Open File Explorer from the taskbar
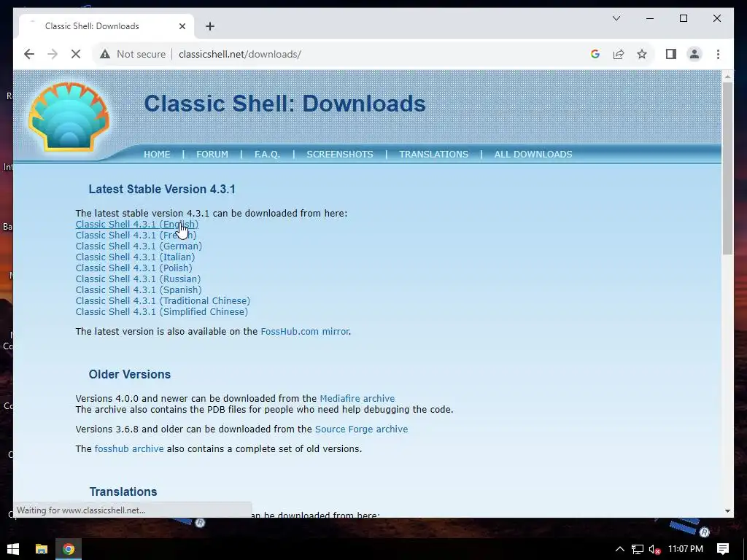The image size is (747, 560). (x=42, y=549)
